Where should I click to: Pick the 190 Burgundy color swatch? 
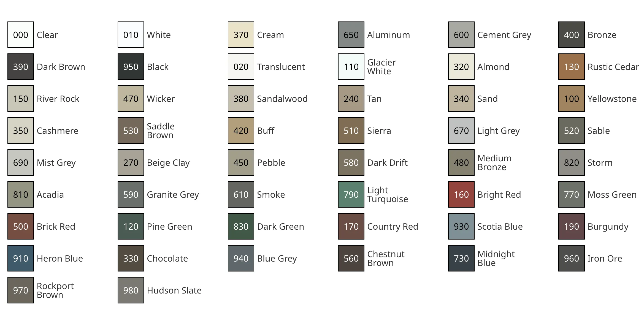coord(572,226)
